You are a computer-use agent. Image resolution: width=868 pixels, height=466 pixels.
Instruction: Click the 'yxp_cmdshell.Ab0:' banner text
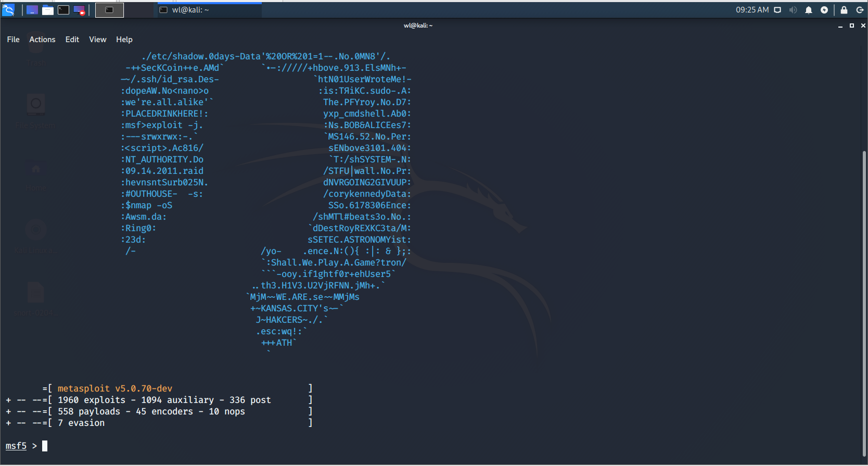tap(367, 114)
